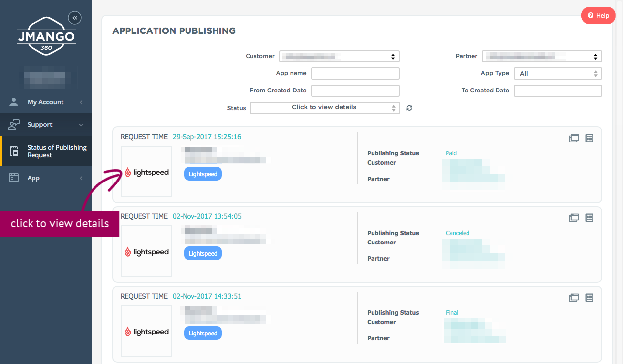Click the Application Publishing heading
The height and width of the screenshot is (364, 624).
pyautogui.click(x=174, y=31)
